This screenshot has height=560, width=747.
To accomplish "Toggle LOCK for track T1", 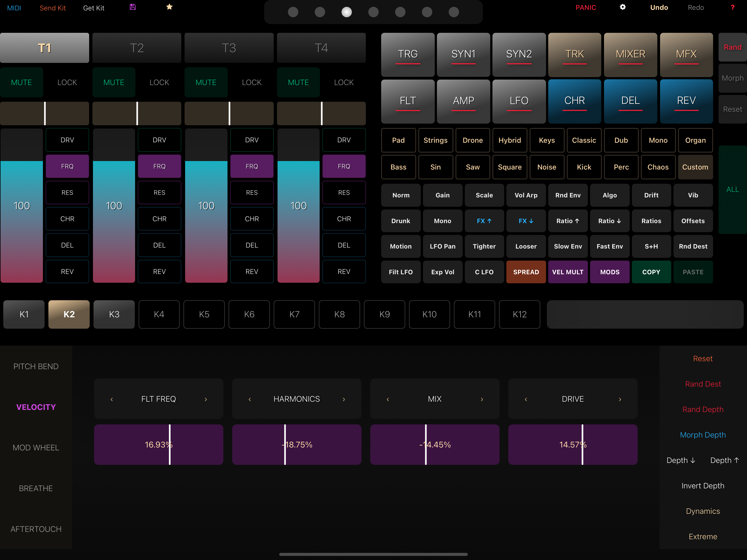I will tap(67, 82).
